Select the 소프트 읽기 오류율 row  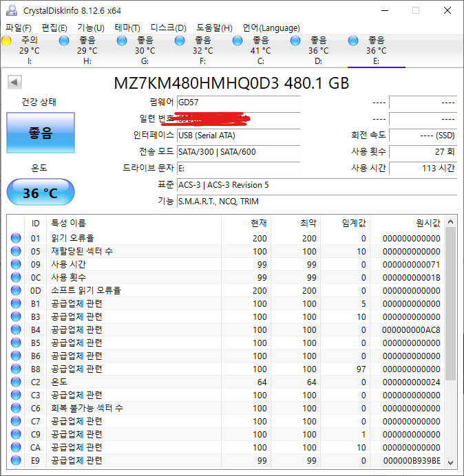pyautogui.click(x=226, y=290)
